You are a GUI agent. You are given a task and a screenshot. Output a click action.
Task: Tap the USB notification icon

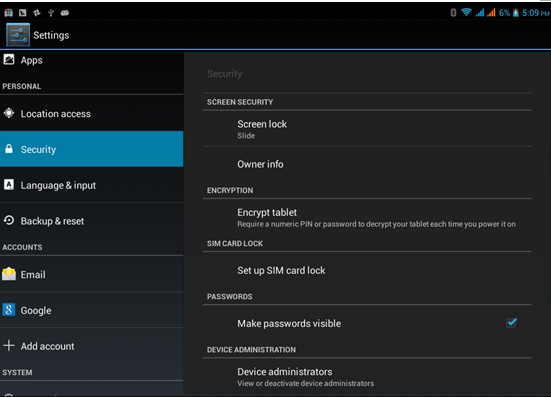point(51,13)
